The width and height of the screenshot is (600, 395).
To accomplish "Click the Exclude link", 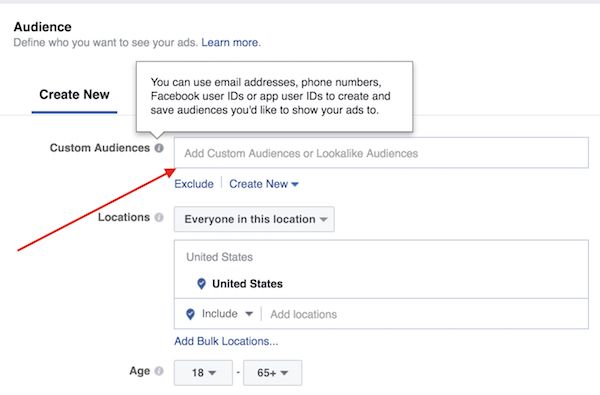I will [x=194, y=184].
